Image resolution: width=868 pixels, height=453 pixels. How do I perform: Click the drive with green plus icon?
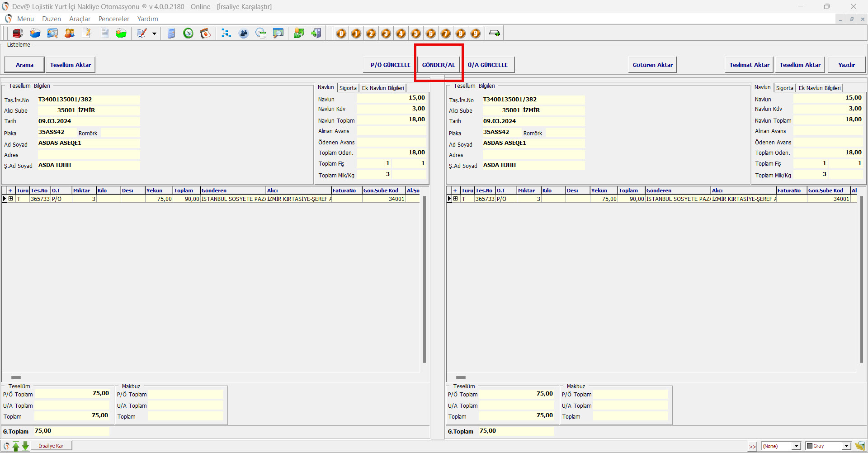tap(495, 33)
